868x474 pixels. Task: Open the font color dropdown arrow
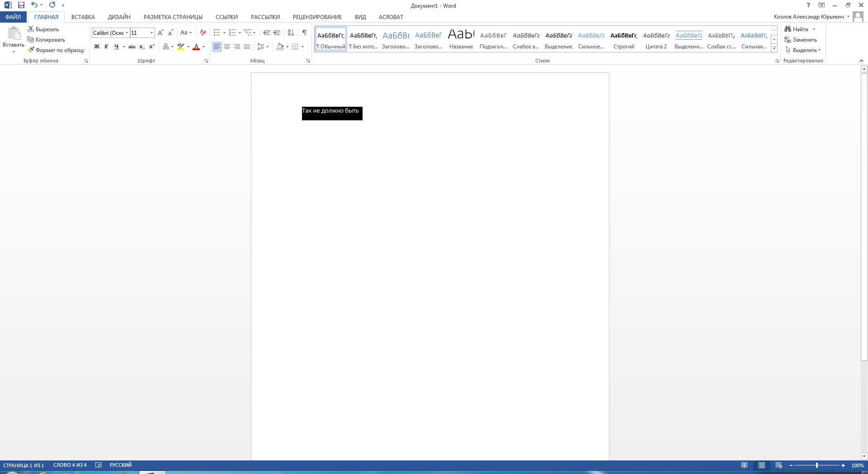pyautogui.click(x=204, y=47)
